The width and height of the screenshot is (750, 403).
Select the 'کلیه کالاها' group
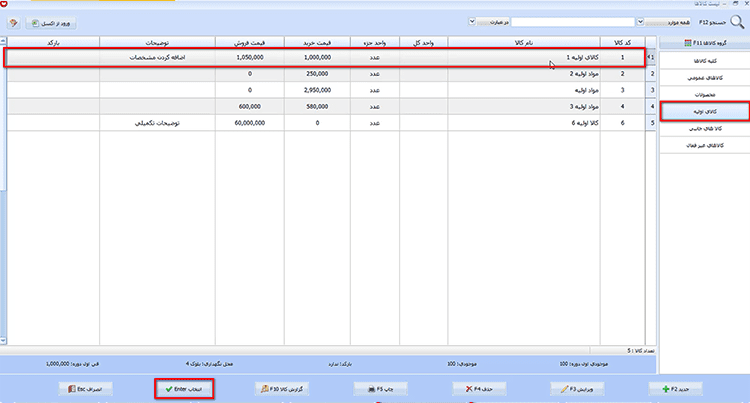click(705, 61)
